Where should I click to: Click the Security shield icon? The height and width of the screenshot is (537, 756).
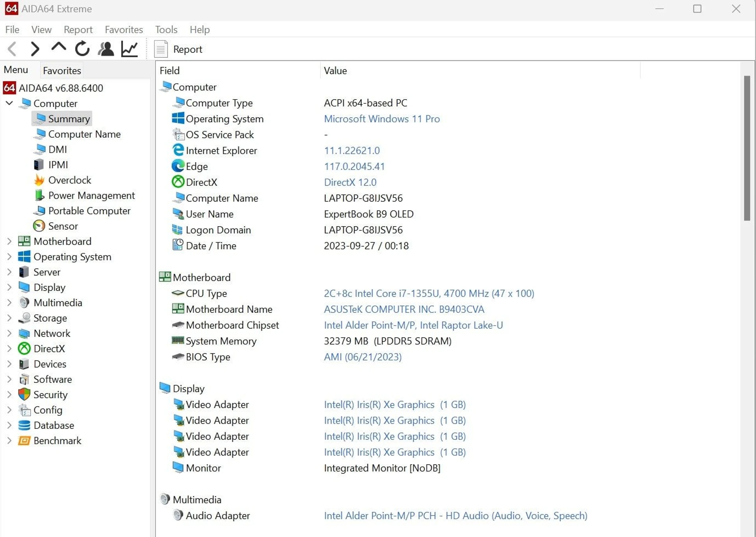coord(24,394)
